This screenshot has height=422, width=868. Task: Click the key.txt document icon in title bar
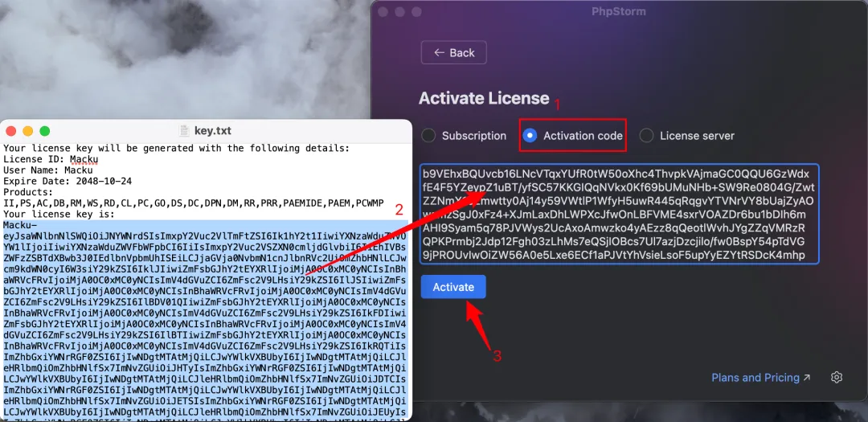[184, 131]
